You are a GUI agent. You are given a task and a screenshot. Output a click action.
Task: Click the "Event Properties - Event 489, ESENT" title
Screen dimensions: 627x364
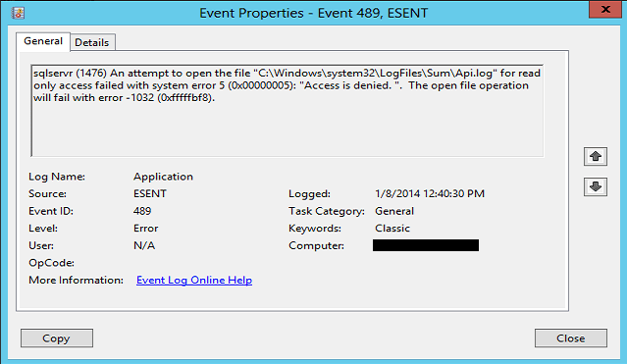(x=314, y=13)
